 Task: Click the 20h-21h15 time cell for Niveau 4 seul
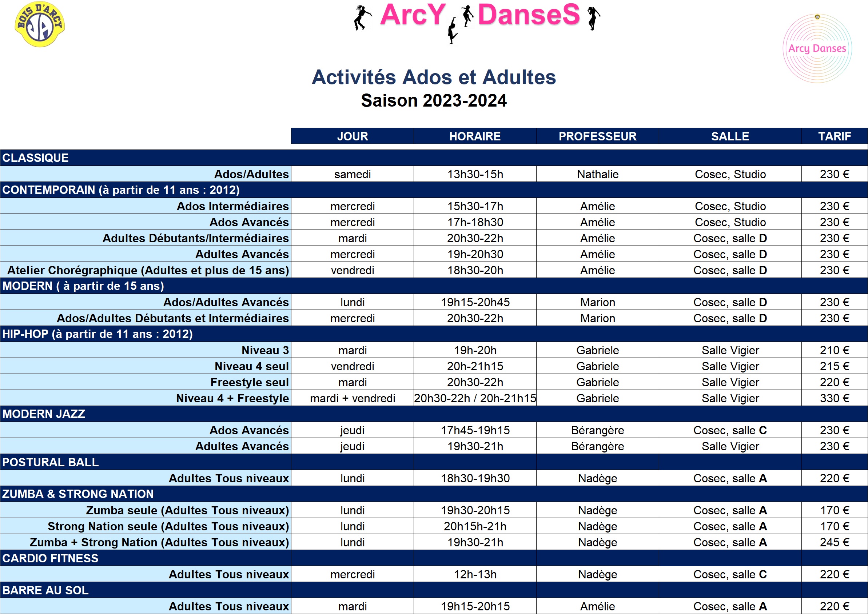pos(475,366)
